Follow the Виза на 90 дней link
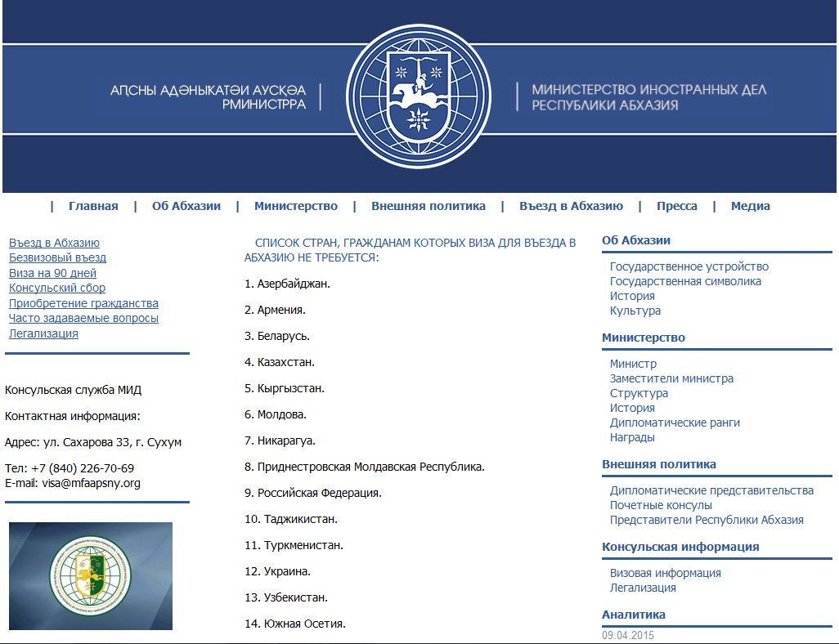Image resolution: width=839 pixels, height=644 pixels. [52, 273]
